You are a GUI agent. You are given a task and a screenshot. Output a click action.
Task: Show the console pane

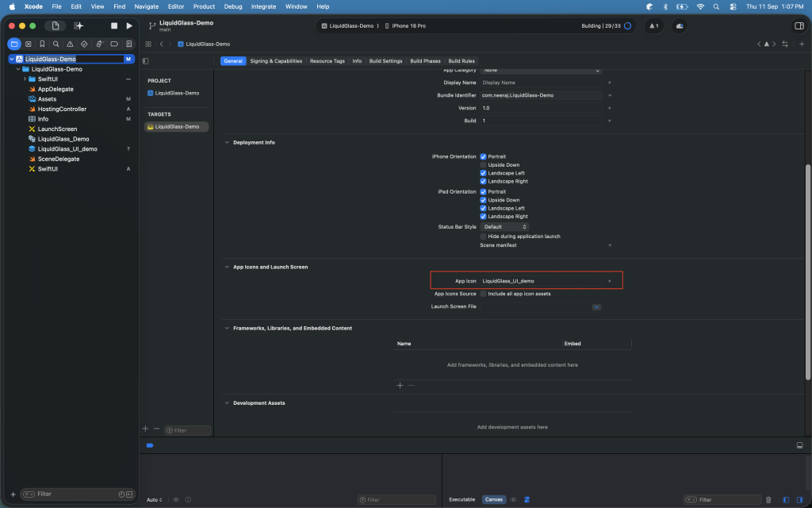(x=799, y=500)
